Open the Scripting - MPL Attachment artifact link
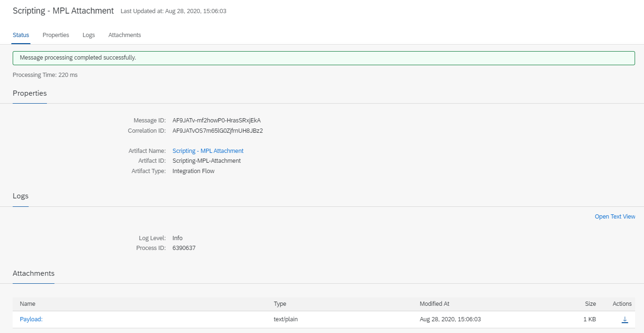The height and width of the screenshot is (333, 644). coord(208,151)
